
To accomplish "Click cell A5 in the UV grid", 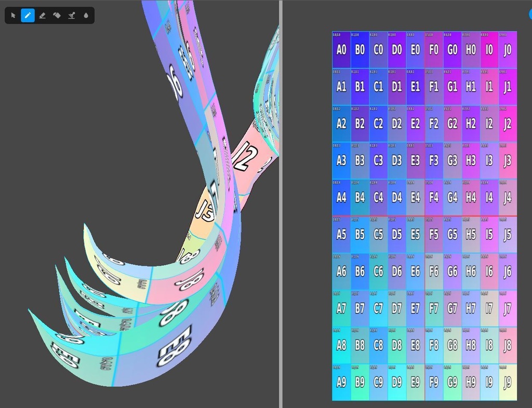I will [341, 235].
